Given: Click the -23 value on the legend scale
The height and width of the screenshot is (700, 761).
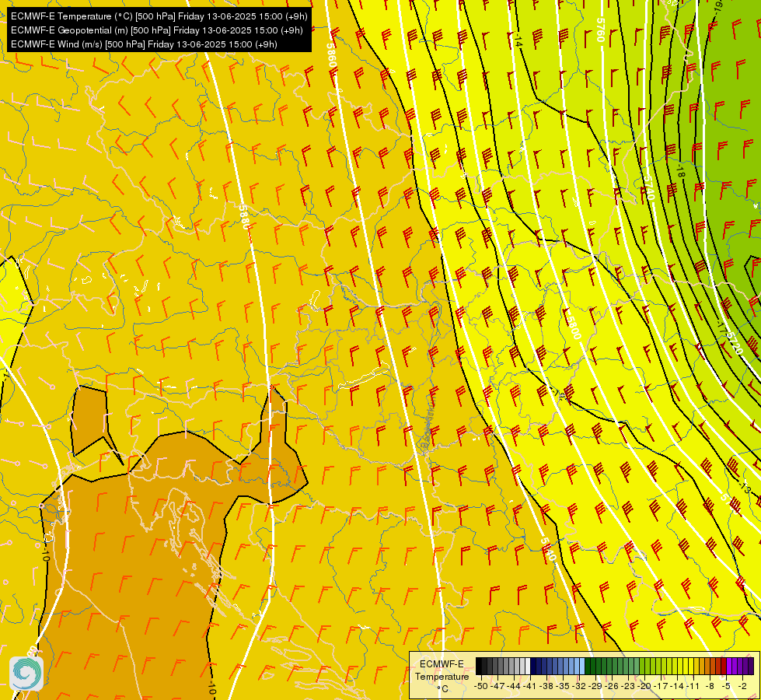Looking at the screenshot, I should 628,686.
